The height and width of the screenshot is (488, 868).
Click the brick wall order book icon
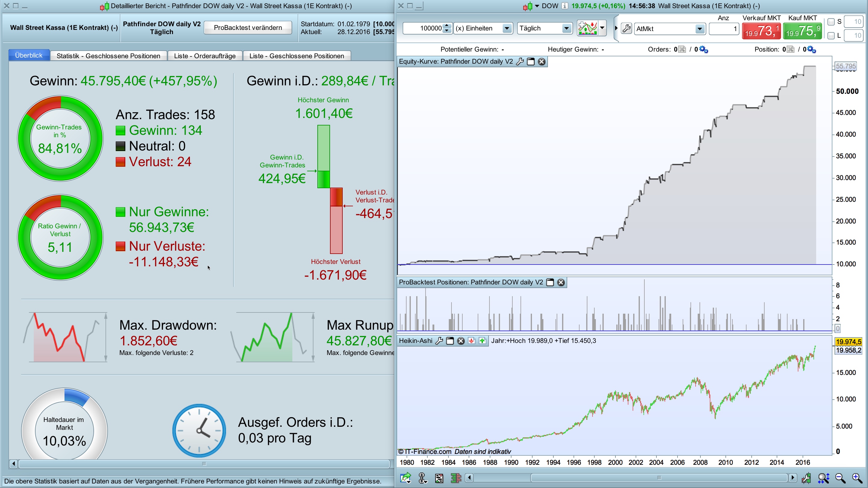(456, 478)
